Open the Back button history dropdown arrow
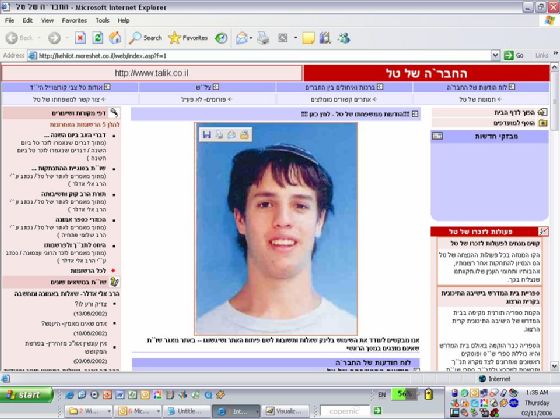 (39, 38)
